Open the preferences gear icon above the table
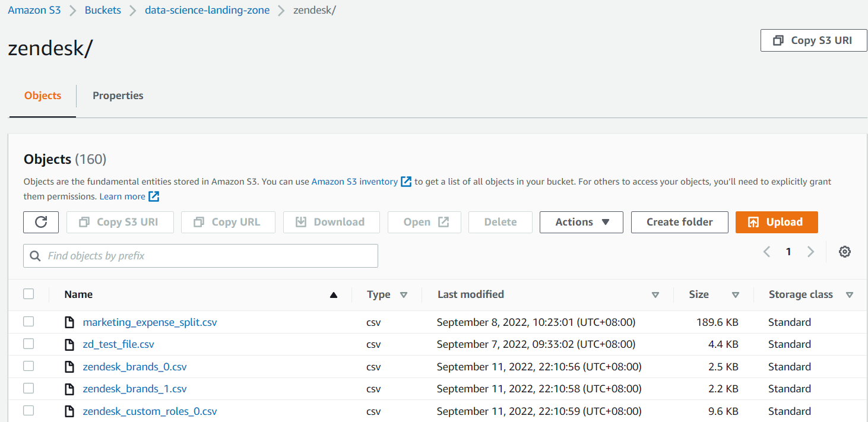868x422 pixels. (844, 252)
